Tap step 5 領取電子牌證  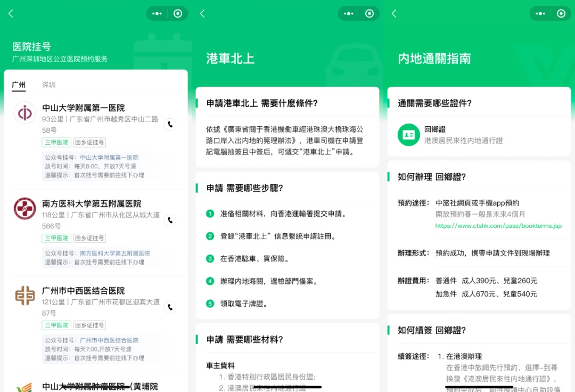pos(243,304)
